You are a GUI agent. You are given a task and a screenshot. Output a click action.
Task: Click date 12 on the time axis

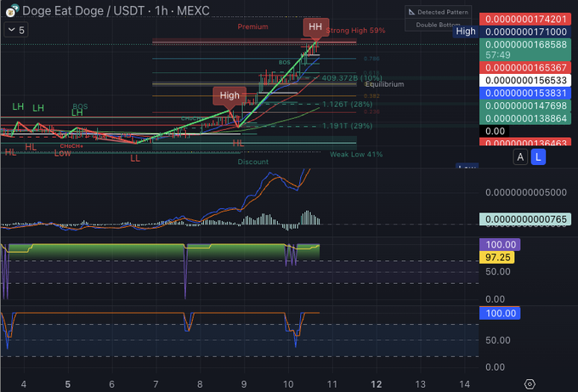click(376, 384)
